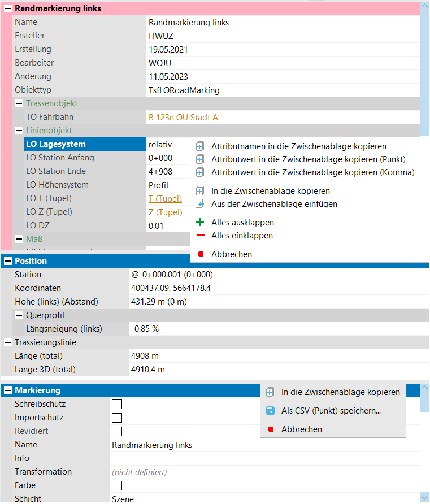Click the 'TO Fahrbahn' label
430x504 pixels.
pyautogui.click(x=50, y=117)
